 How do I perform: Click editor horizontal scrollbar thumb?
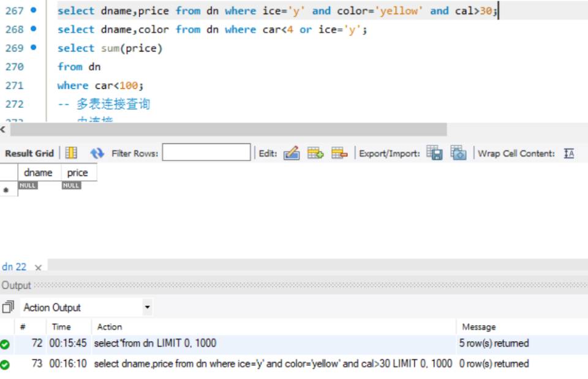[x=228, y=130]
